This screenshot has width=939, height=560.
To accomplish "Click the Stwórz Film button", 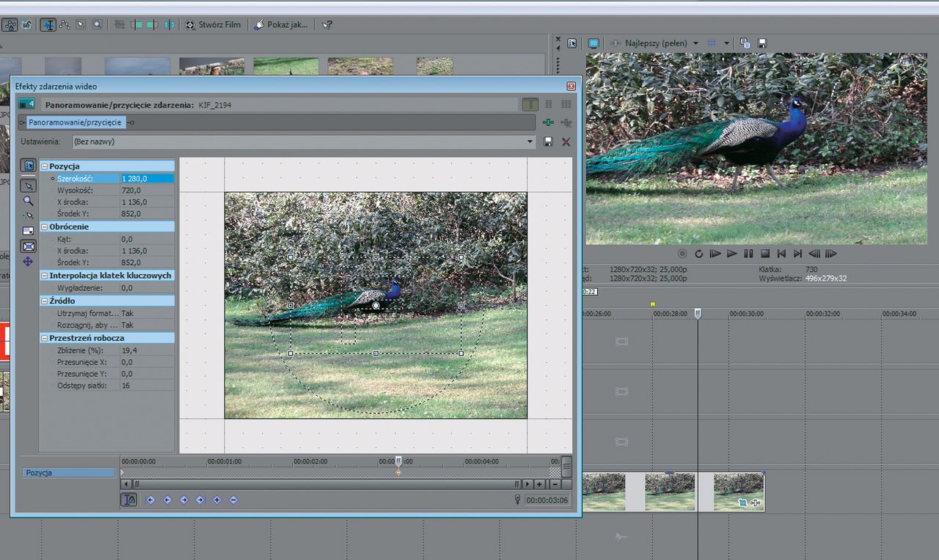I will click(213, 24).
